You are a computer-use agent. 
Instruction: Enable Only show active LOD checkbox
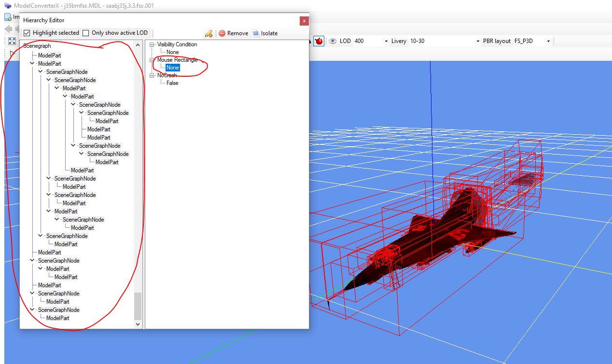tap(86, 33)
